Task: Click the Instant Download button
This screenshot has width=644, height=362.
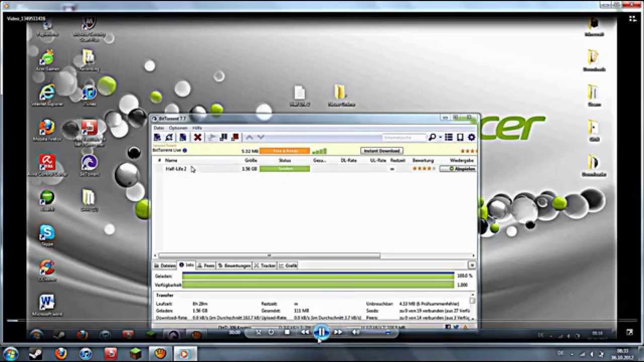Action: coord(381,151)
